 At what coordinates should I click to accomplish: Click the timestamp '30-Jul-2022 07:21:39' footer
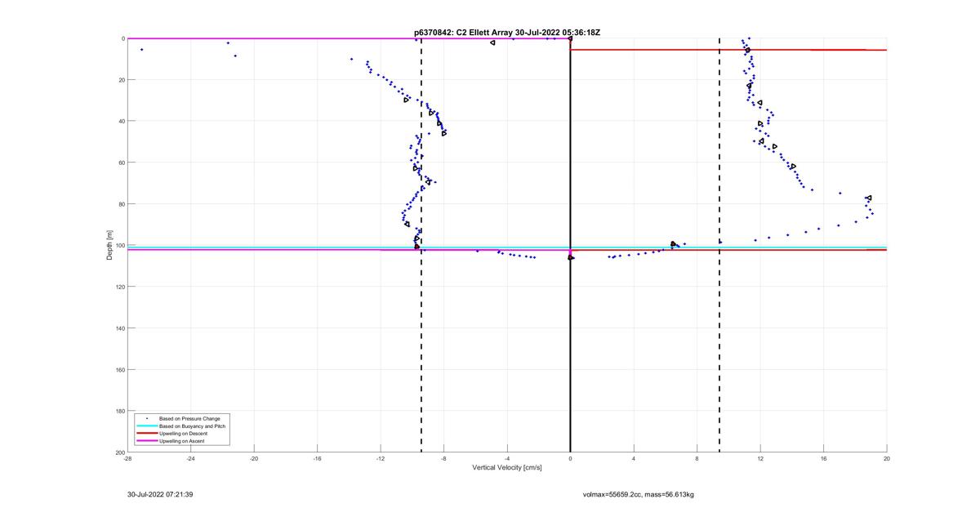(160, 494)
